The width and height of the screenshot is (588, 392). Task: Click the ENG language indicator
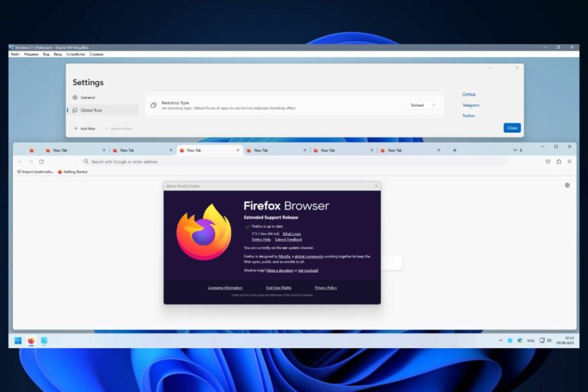coord(531,341)
